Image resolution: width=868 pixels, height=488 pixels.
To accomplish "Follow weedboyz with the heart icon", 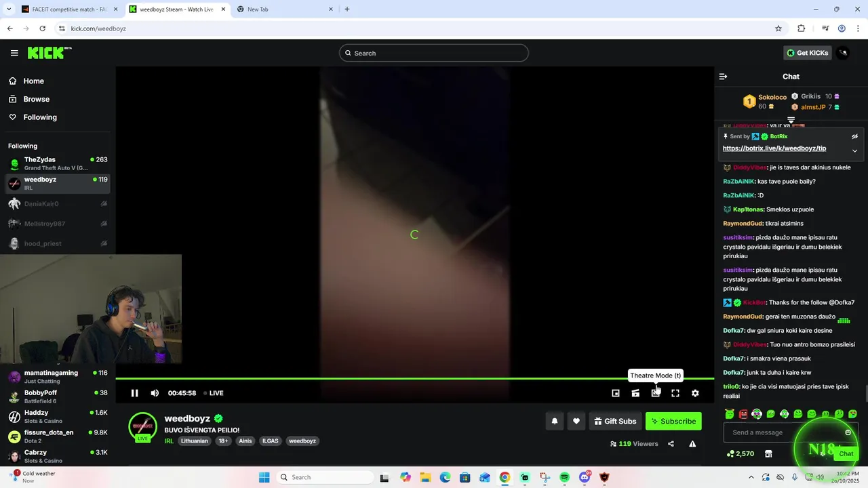I will pyautogui.click(x=576, y=421).
